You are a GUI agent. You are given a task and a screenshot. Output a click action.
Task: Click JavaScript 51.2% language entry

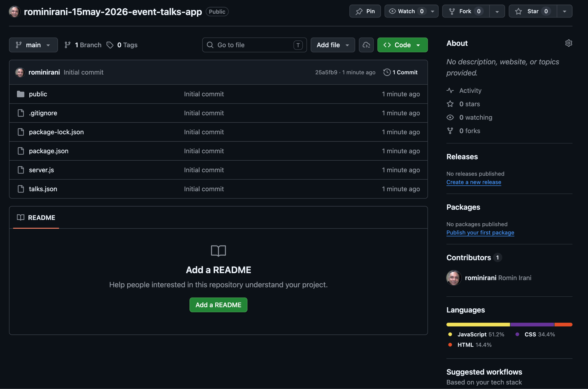point(476,334)
